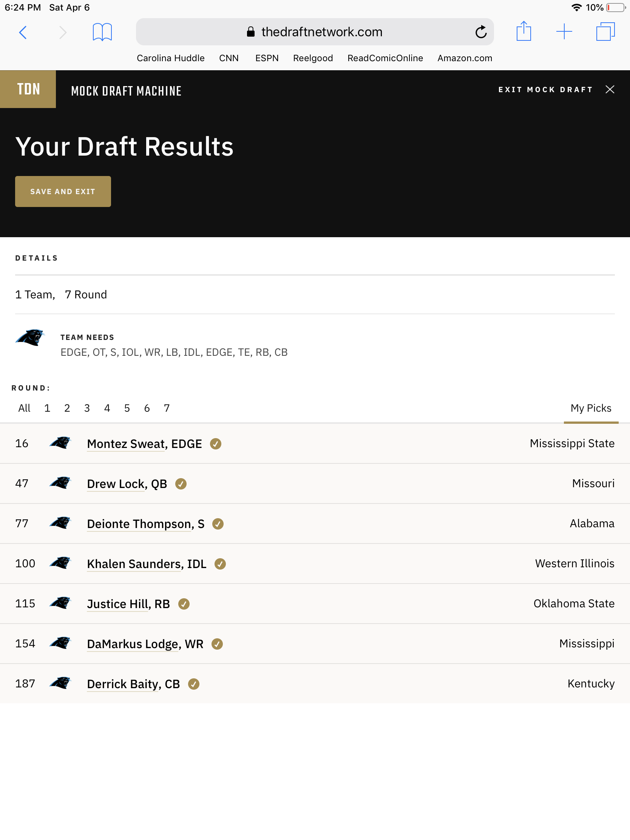Show all open tabs icon
The image size is (630, 840).
[605, 31]
